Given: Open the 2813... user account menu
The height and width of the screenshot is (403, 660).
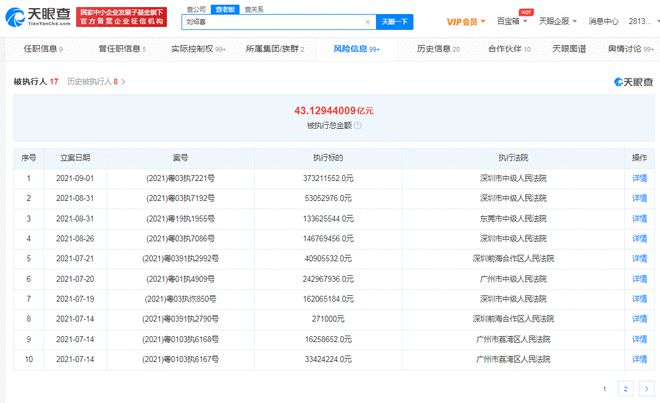Looking at the screenshot, I should click(644, 21).
